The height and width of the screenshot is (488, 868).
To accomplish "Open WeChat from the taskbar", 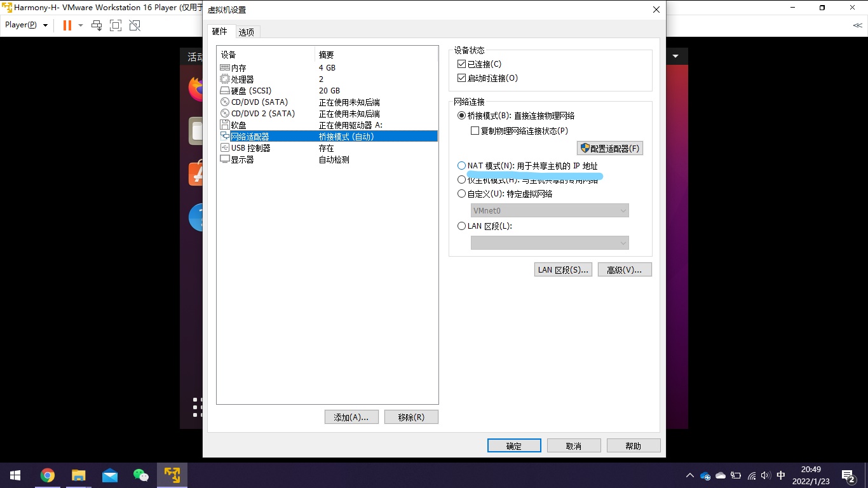I will coord(140,475).
